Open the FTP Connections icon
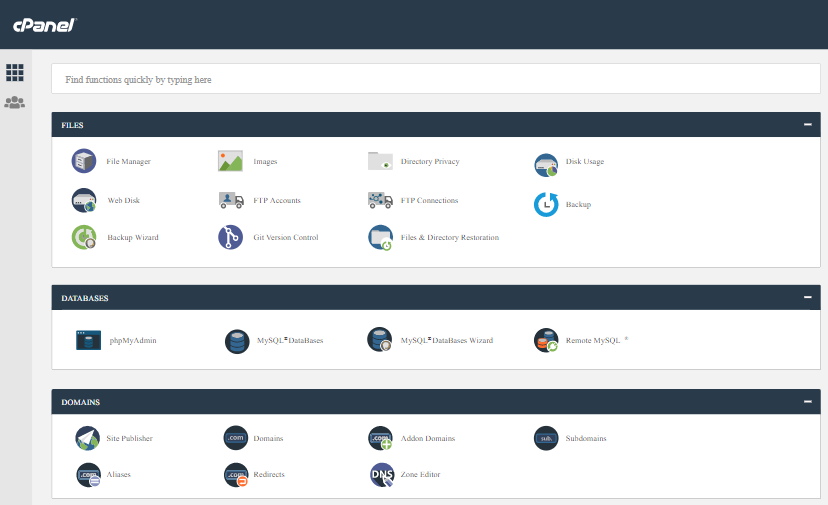The image size is (828, 505). point(380,200)
